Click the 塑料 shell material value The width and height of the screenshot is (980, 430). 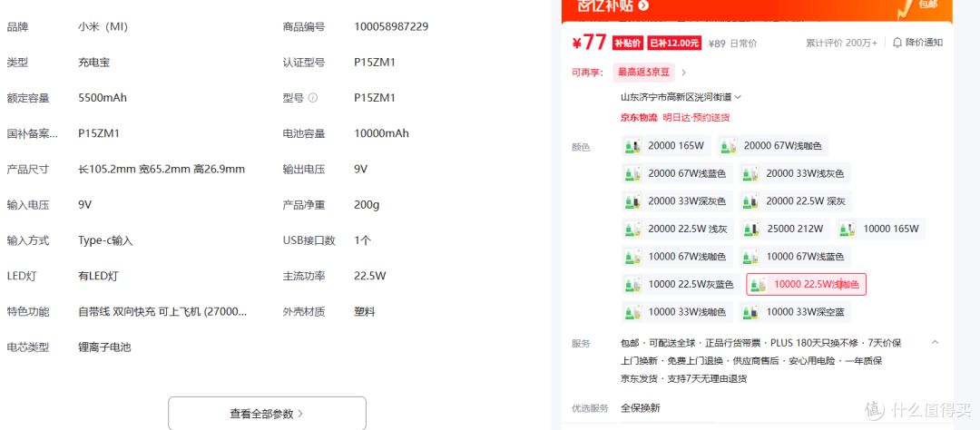(365, 312)
